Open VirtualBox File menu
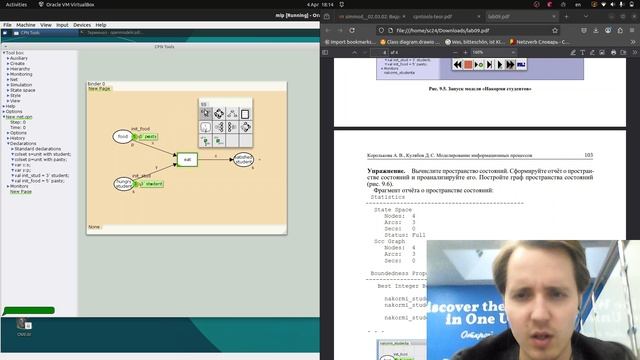 click(7, 25)
